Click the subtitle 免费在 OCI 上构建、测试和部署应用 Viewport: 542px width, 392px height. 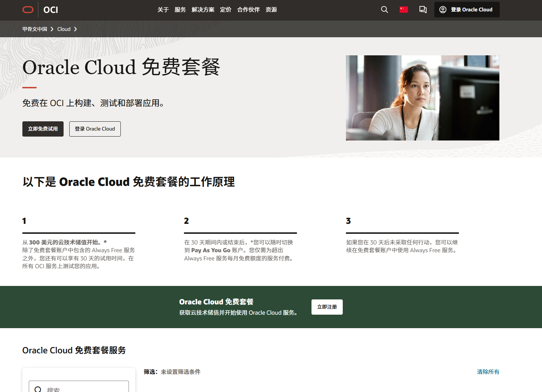click(x=93, y=103)
